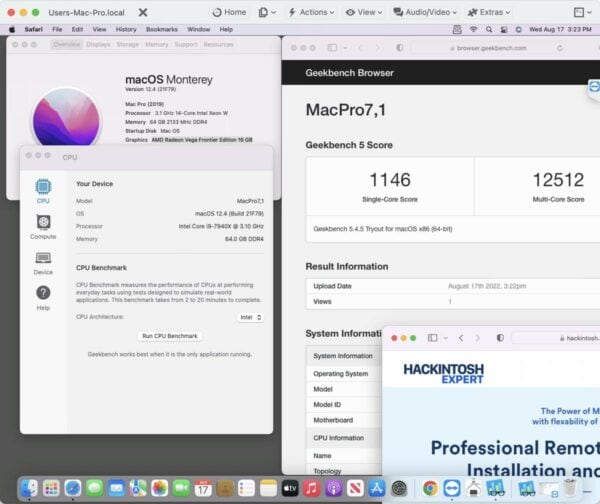Viewport: 600px width, 504px height.
Task: Click the Hackintosh Expert logo
Action: click(x=443, y=374)
